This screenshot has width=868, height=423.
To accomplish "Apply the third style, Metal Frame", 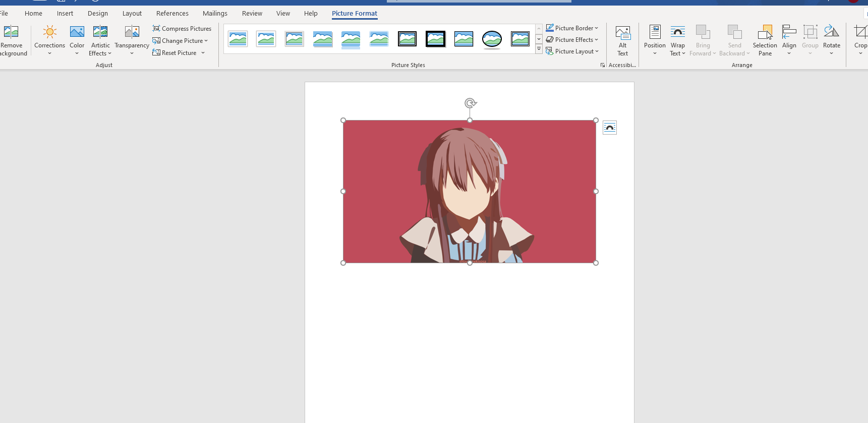I will (294, 39).
